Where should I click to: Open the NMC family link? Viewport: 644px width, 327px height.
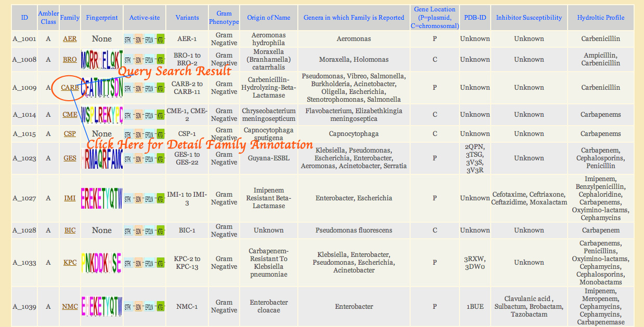click(x=70, y=307)
